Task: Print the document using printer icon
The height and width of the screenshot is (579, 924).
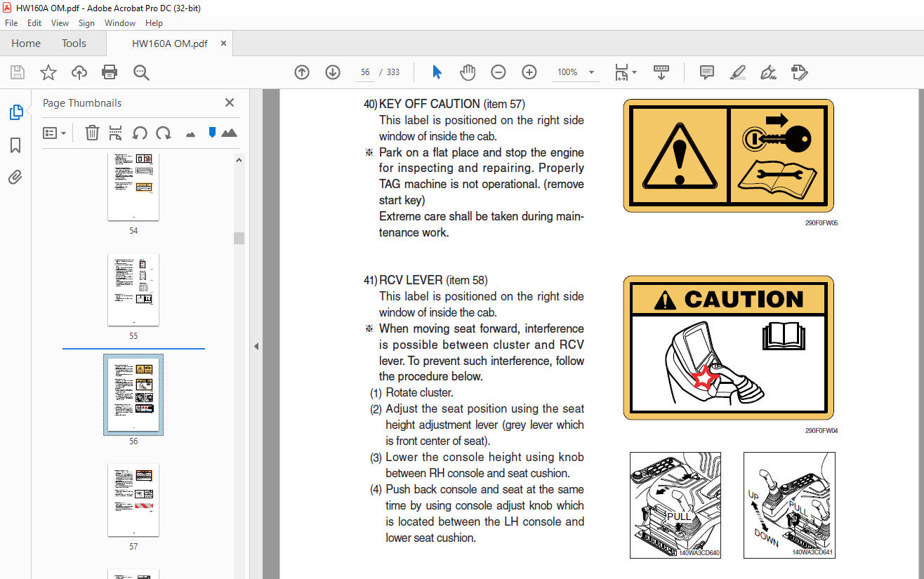Action: 110,72
